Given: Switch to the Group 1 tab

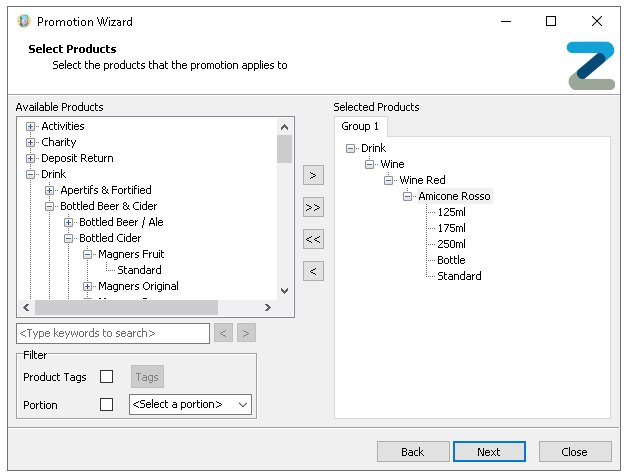Looking at the screenshot, I should (360, 127).
